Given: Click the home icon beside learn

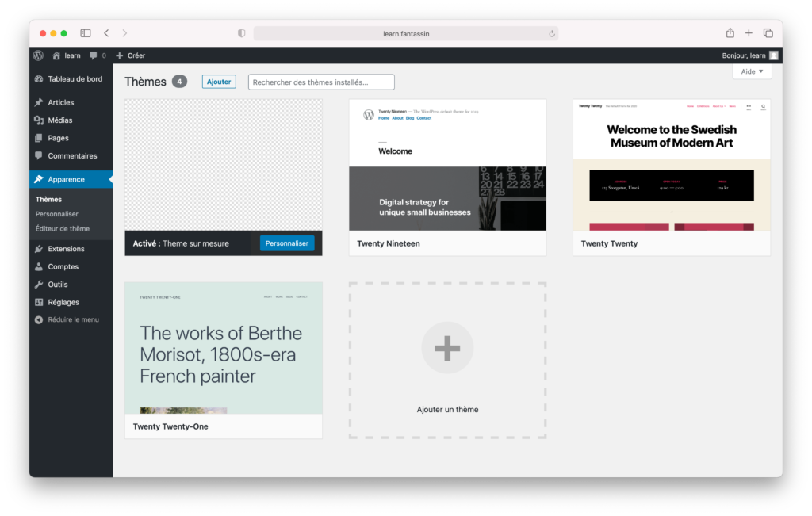Looking at the screenshot, I should click(x=56, y=55).
